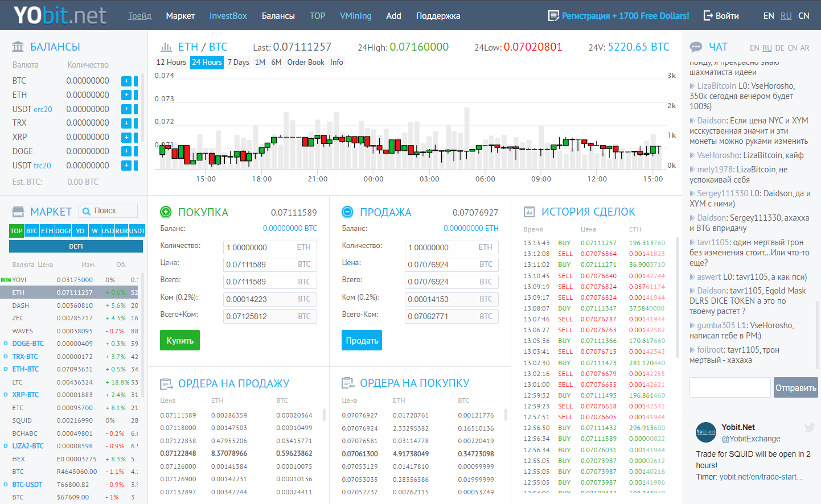
Task: Click the Отправить chat send button
Action: tap(795, 388)
